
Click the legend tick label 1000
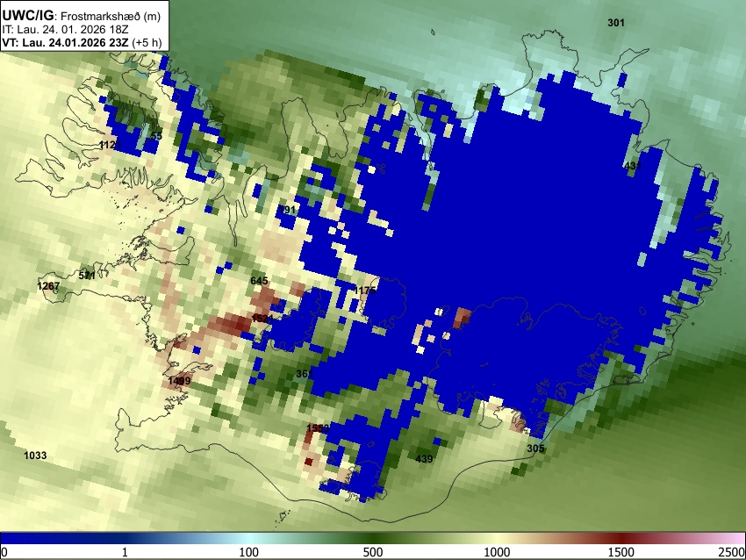[x=497, y=552]
